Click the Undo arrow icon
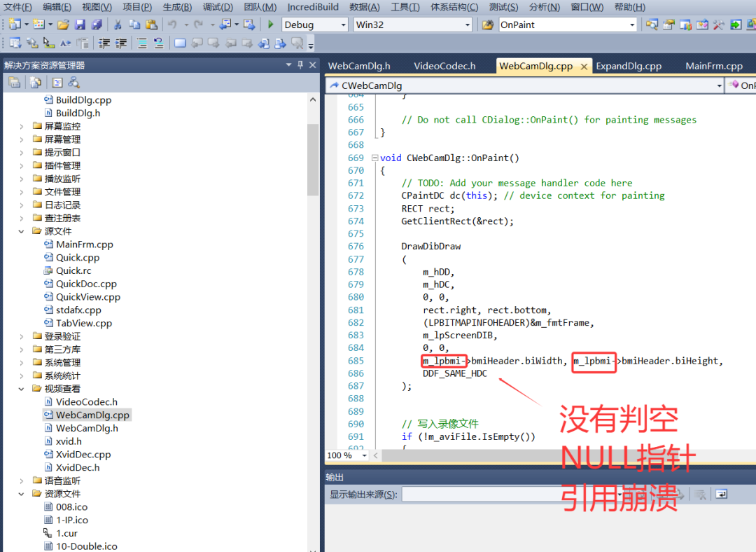Image resolution: width=756 pixels, height=552 pixels. point(172,24)
